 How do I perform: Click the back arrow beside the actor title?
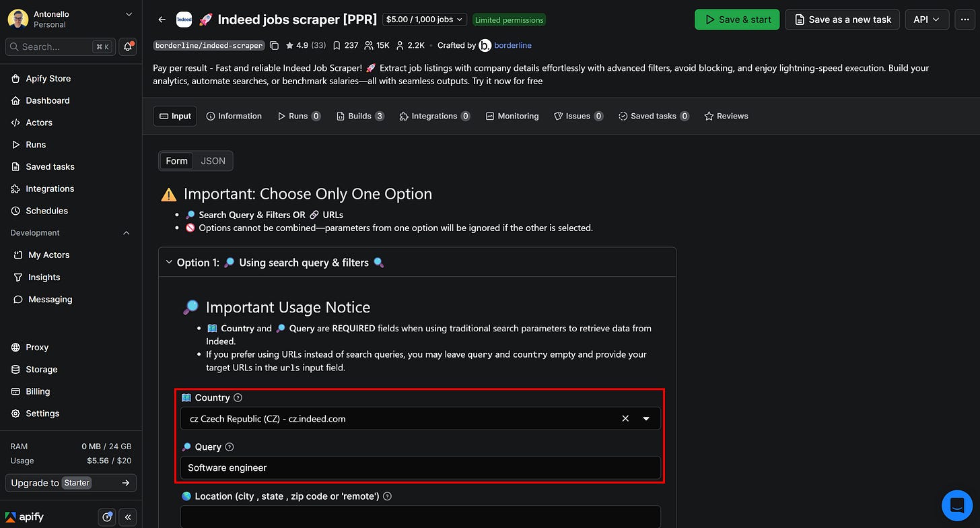click(x=162, y=20)
